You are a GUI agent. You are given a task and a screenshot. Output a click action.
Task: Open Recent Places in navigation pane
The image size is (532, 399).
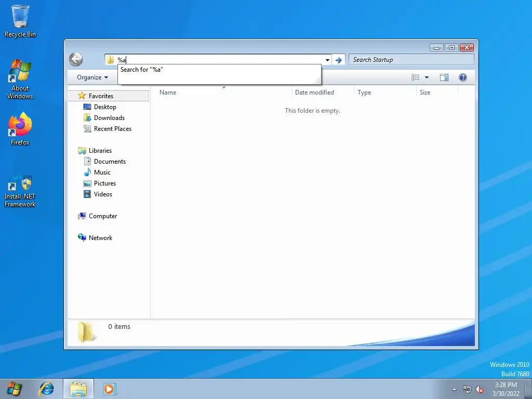point(113,129)
